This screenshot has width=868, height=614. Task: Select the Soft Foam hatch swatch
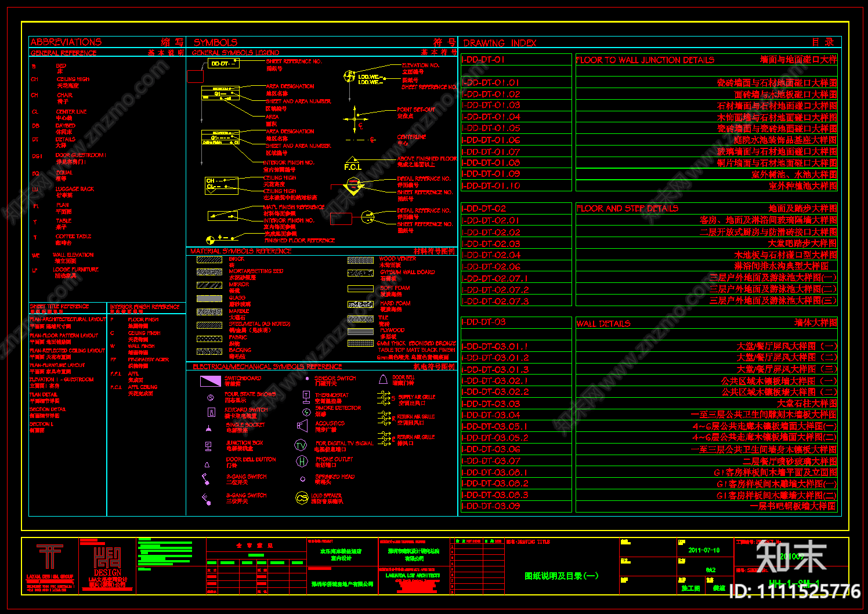click(360, 289)
